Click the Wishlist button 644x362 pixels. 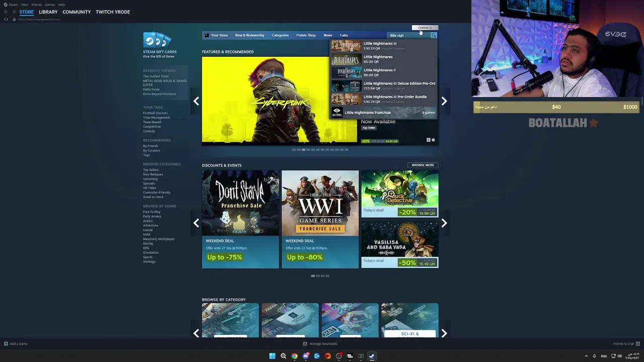coord(425,28)
